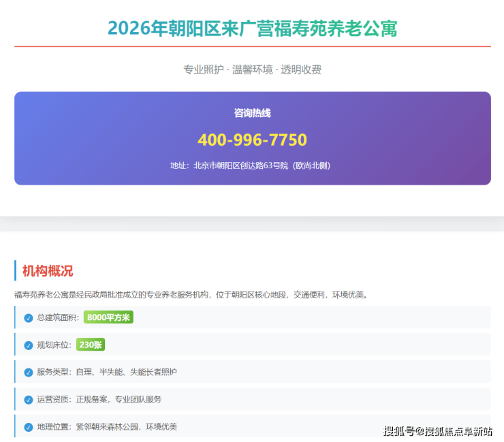Click the 总建筑面积 label text
Image resolution: width=504 pixels, height=442 pixels.
click(57, 318)
